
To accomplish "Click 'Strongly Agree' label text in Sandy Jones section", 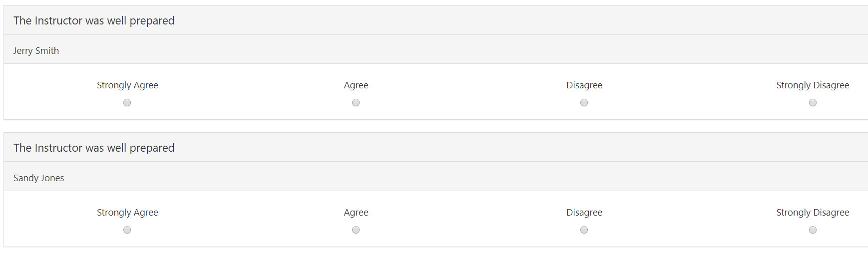I will point(127,213).
